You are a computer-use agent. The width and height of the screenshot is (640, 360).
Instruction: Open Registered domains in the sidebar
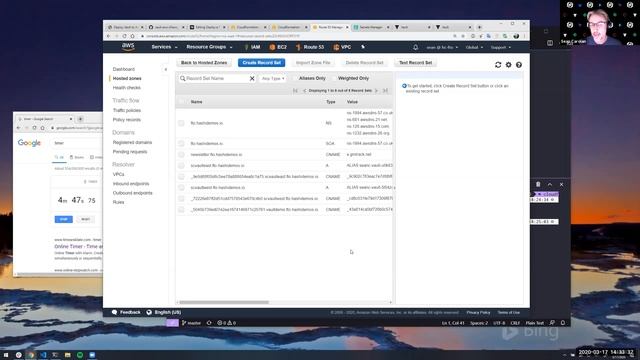coord(132,142)
